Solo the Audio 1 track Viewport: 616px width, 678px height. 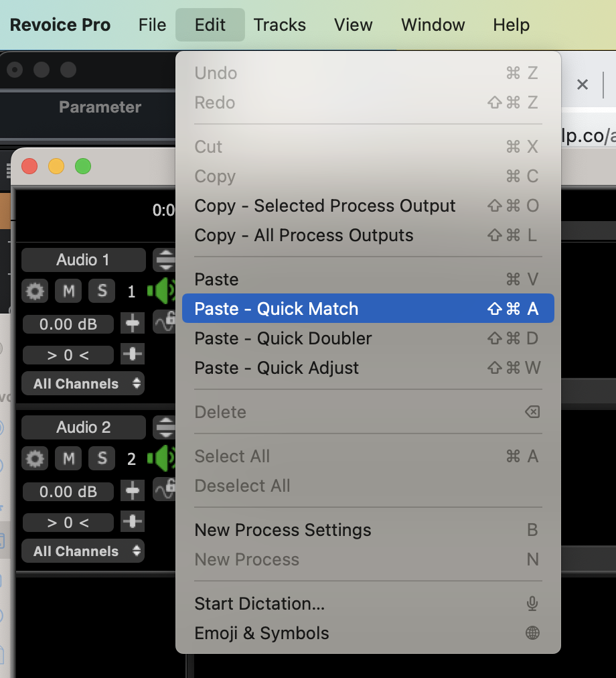[102, 291]
